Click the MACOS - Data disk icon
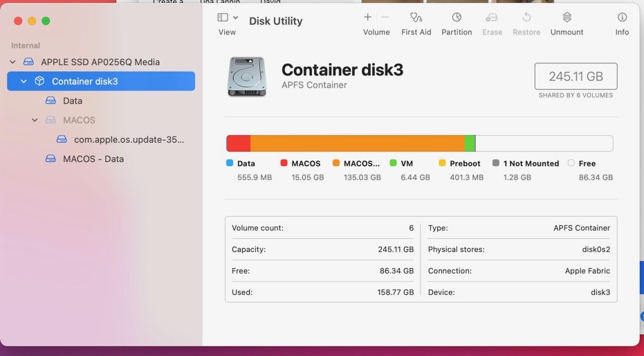The width and height of the screenshot is (644, 356). point(50,159)
